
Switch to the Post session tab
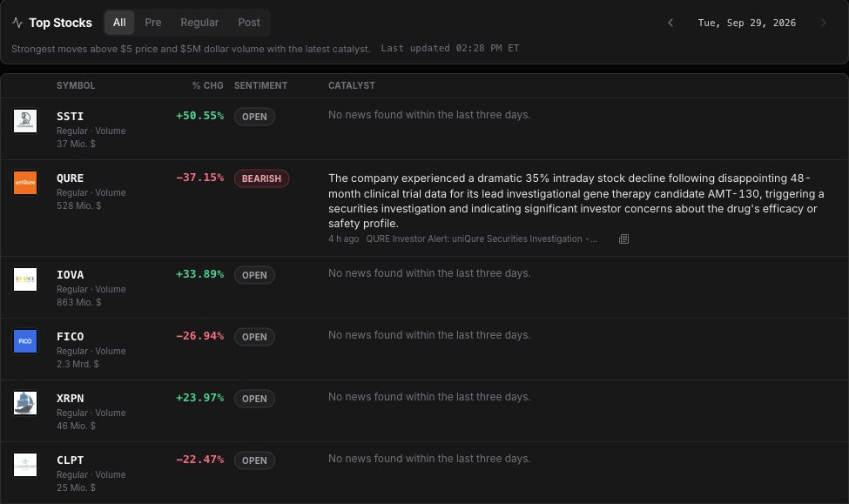(x=249, y=23)
